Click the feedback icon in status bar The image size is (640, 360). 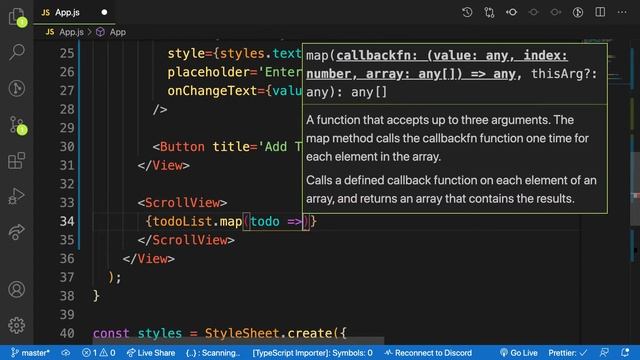point(604,353)
